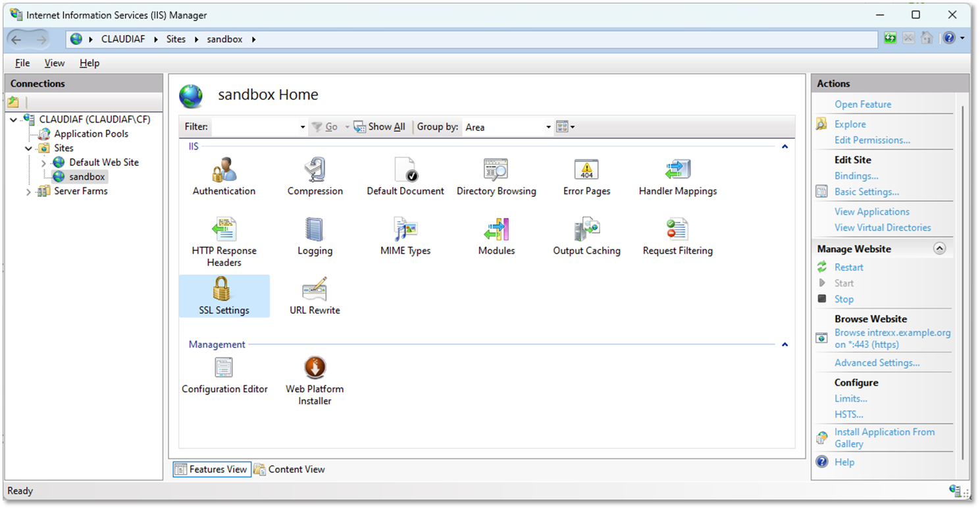This screenshot has width=980, height=509.
Task: Open the Error Pages 404 icon
Action: point(586,171)
